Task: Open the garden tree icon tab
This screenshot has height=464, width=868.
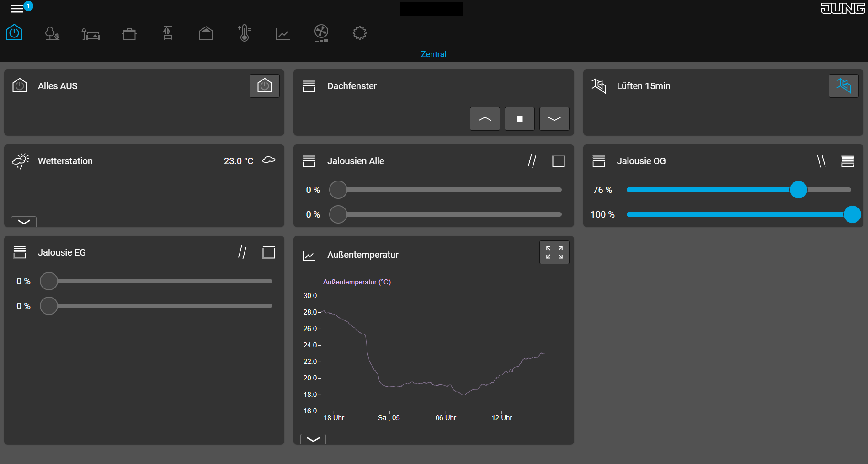Action: pos(52,33)
